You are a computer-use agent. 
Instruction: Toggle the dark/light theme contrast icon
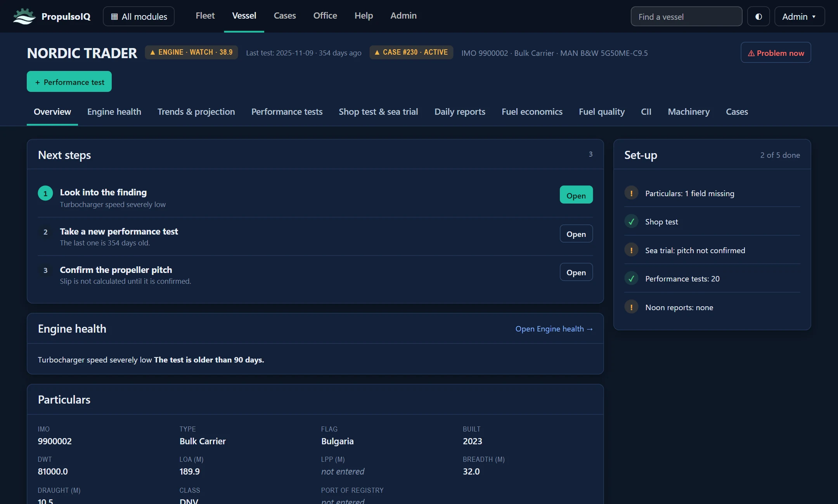point(758,16)
